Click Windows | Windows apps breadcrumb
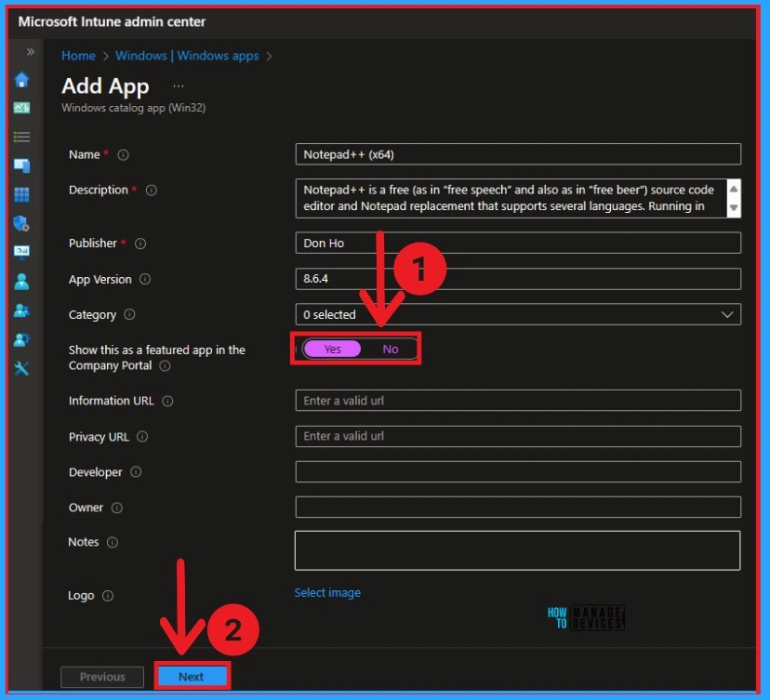The width and height of the screenshot is (770, 700). point(187,56)
